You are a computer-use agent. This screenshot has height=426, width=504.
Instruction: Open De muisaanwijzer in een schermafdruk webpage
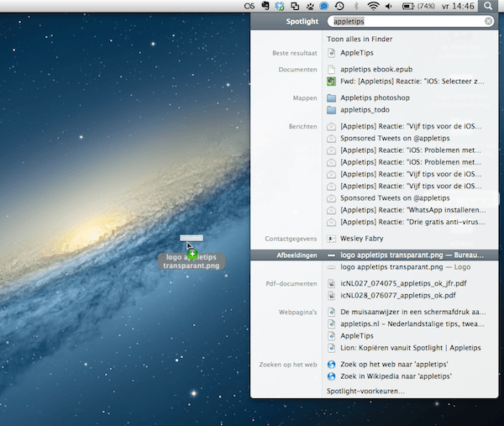(413, 312)
